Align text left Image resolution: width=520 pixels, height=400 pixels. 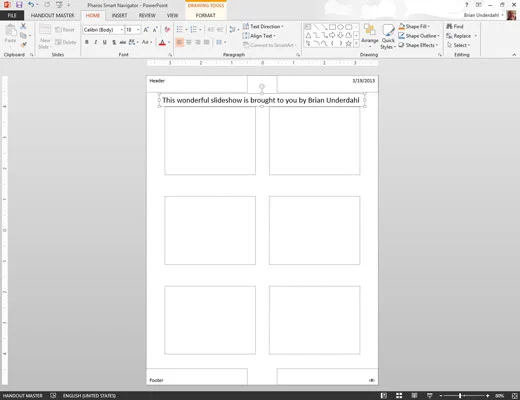180,42
